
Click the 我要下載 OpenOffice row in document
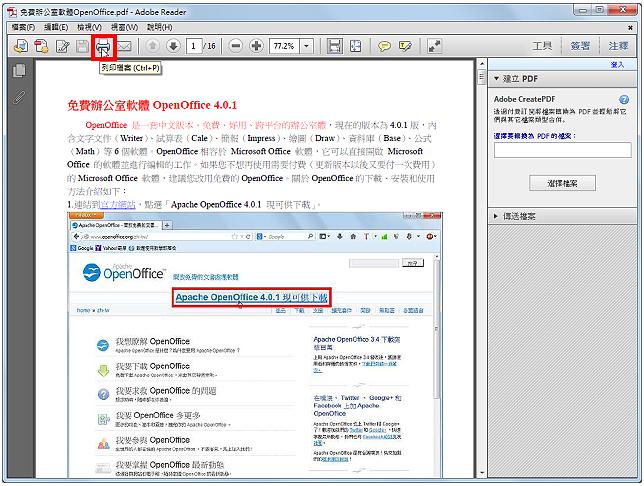click(x=195, y=369)
